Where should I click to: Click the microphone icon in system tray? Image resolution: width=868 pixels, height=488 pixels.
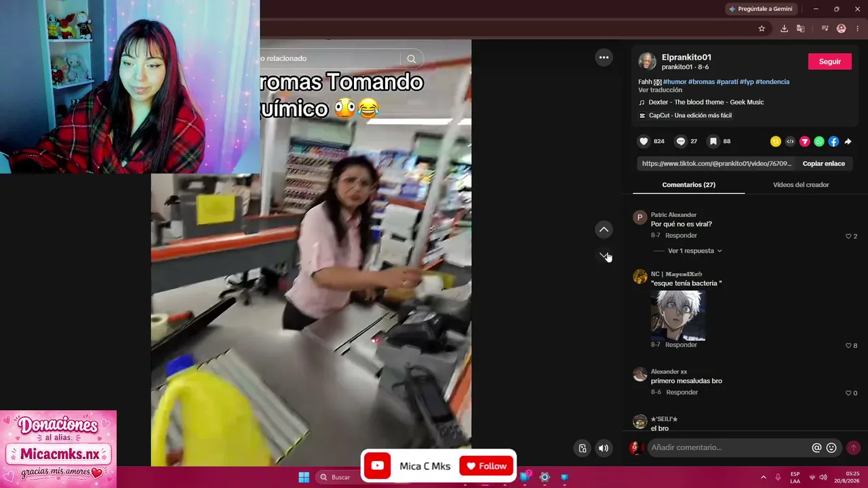[778, 477]
